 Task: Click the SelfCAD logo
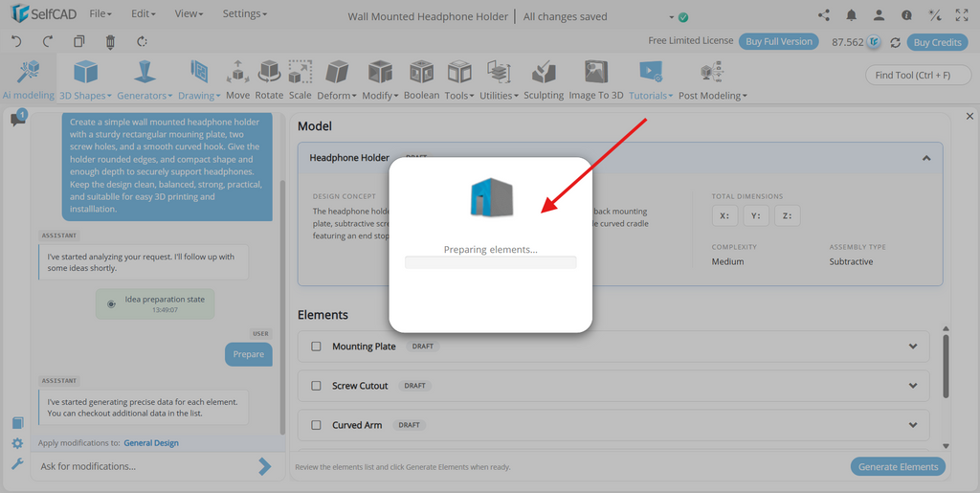point(42,13)
